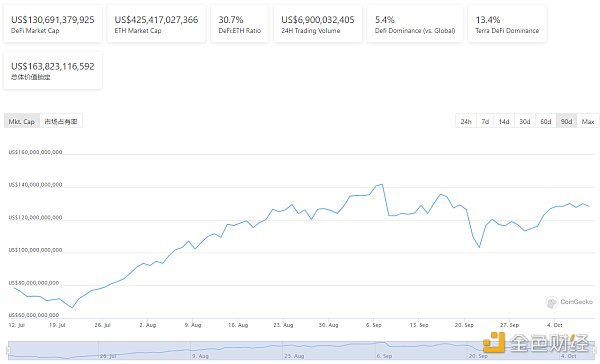Open the Terra DeFi Dominance card
600x364 pixels.
(x=507, y=24)
